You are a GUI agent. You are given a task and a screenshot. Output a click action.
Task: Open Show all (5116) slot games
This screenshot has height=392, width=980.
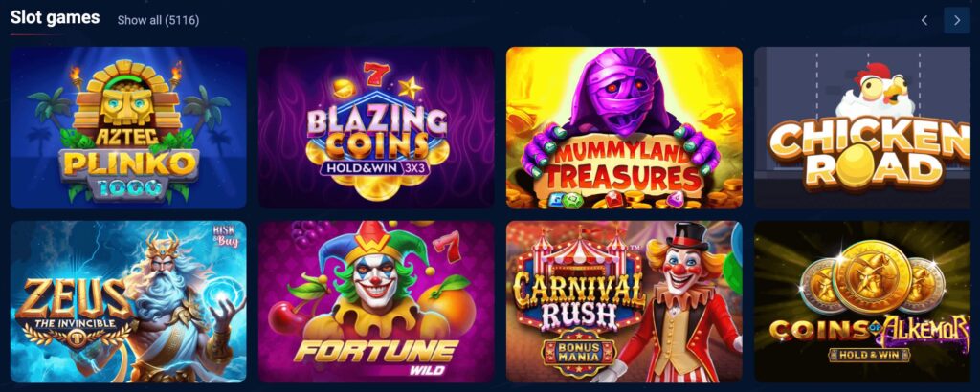158,21
